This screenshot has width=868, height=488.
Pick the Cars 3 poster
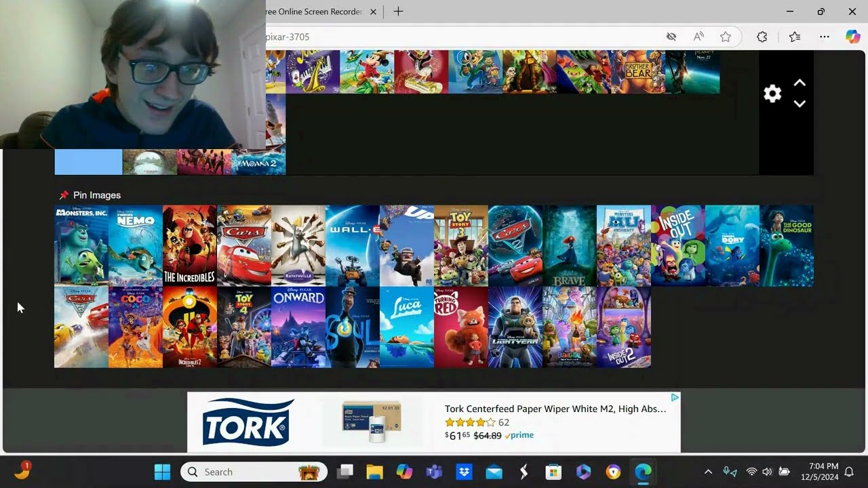pos(81,327)
